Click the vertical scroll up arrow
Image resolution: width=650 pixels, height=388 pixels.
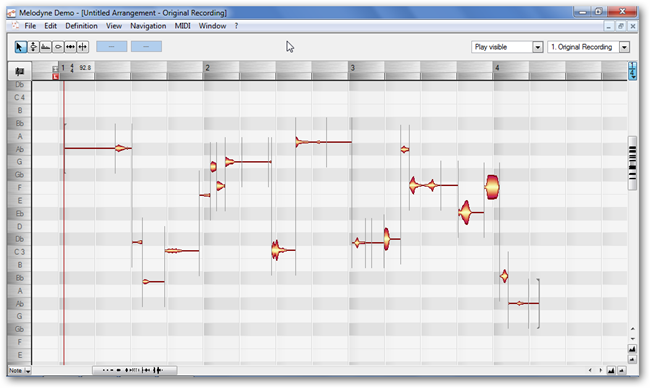(633, 329)
